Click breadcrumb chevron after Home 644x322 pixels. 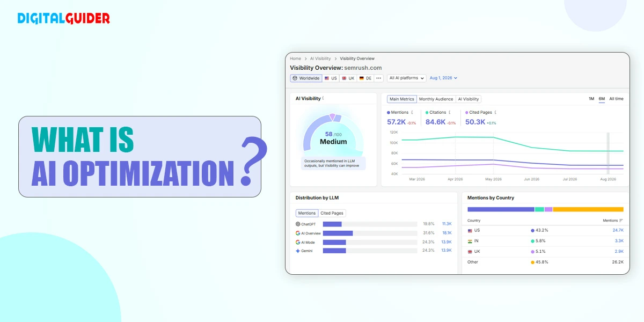[x=305, y=58]
